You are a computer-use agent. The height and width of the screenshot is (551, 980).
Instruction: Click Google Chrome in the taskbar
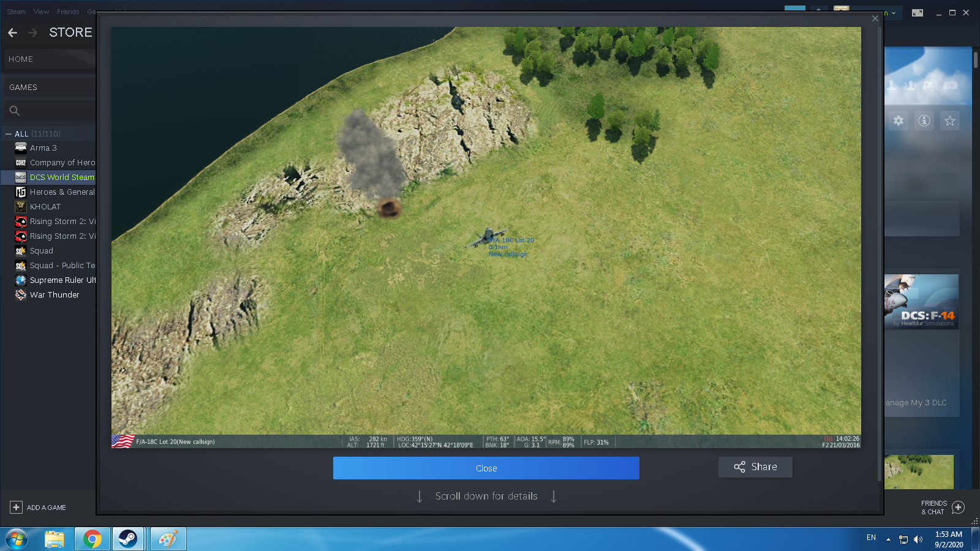92,539
